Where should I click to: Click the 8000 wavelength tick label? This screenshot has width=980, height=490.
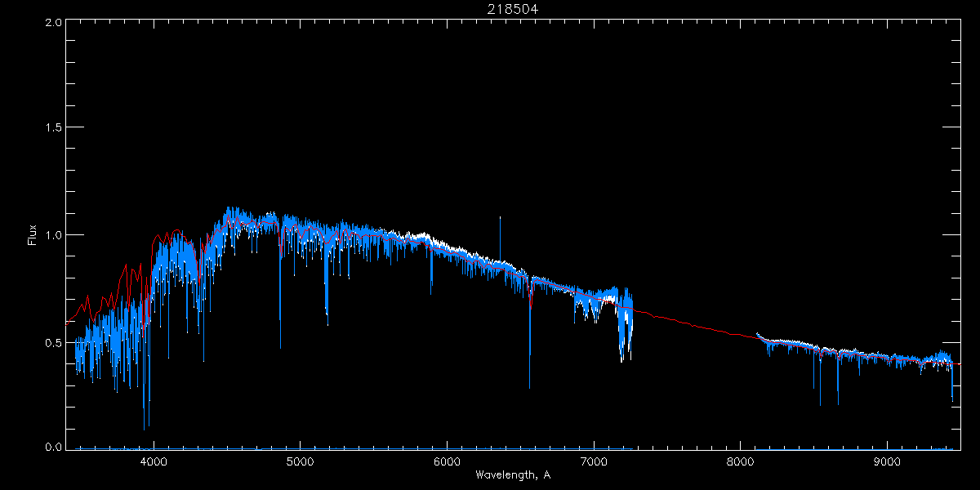tap(741, 461)
